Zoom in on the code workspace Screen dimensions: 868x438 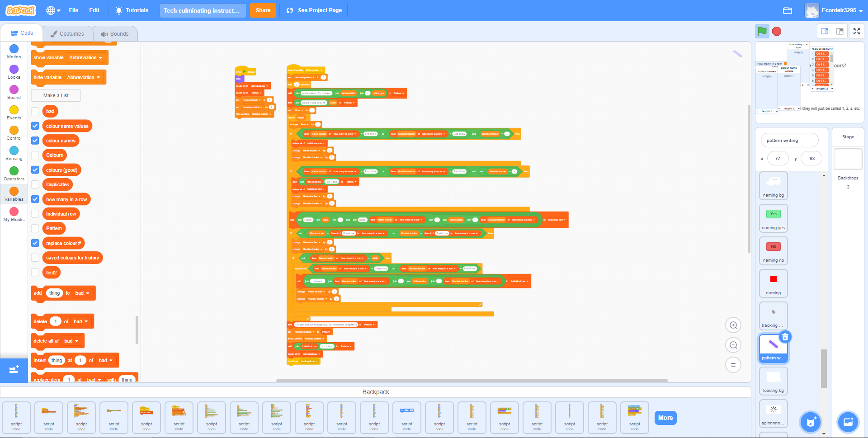(733, 325)
